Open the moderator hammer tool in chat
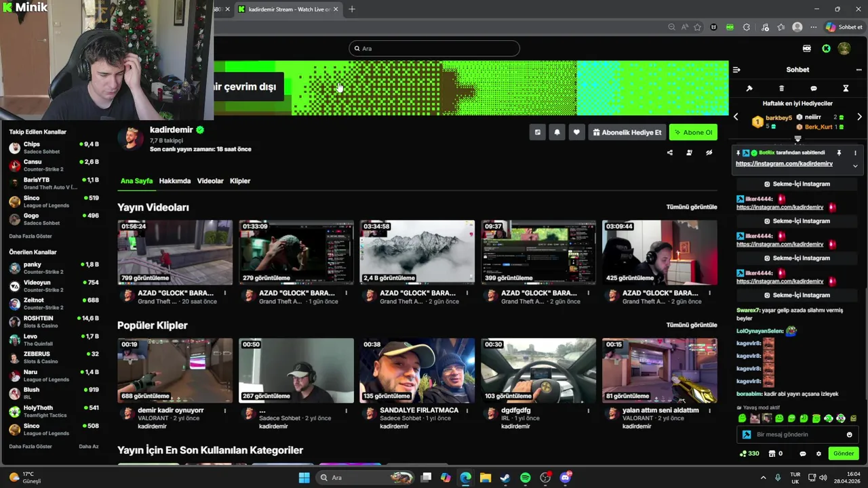Screen dimensions: 868x488 point(749,89)
